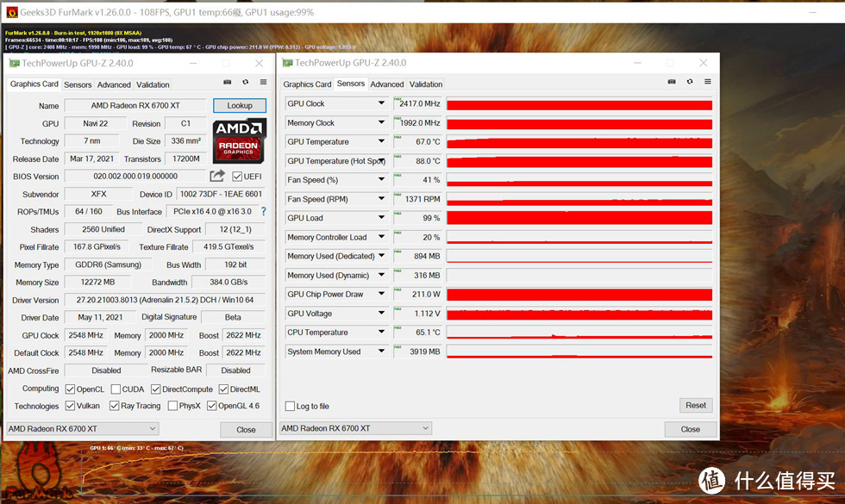Click the 1371 RPM fan speed reading

(x=417, y=199)
